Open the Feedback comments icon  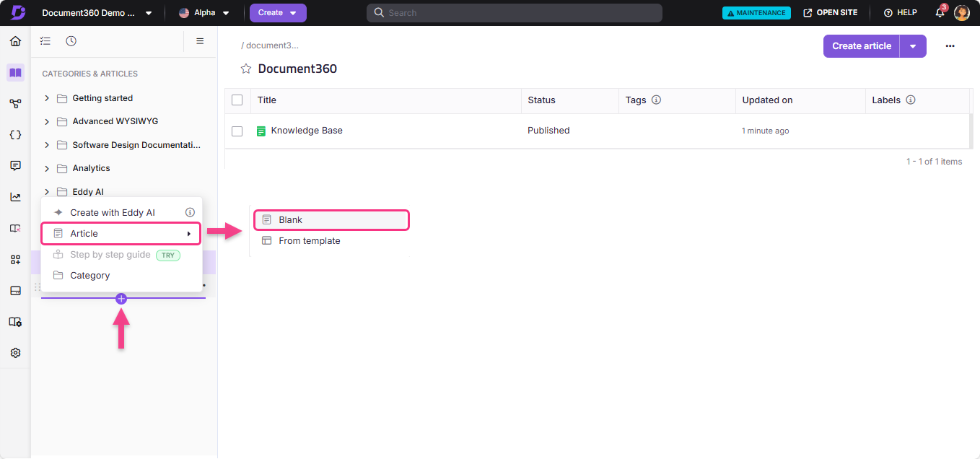15,165
